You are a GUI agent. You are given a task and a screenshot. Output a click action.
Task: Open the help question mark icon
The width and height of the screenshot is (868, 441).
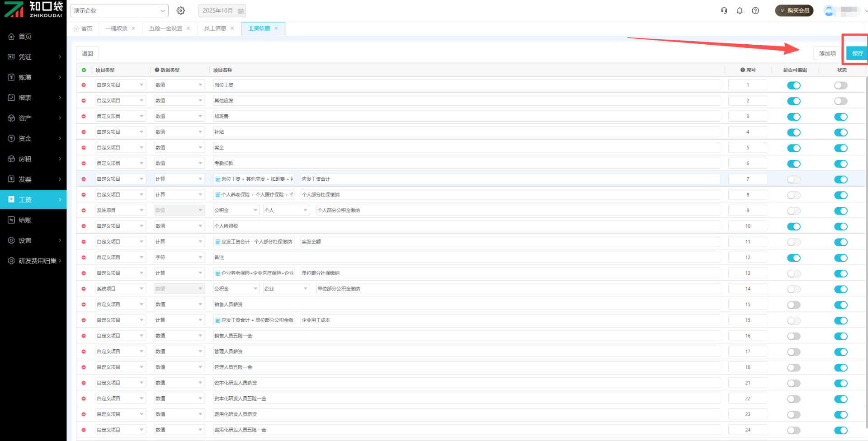point(755,11)
